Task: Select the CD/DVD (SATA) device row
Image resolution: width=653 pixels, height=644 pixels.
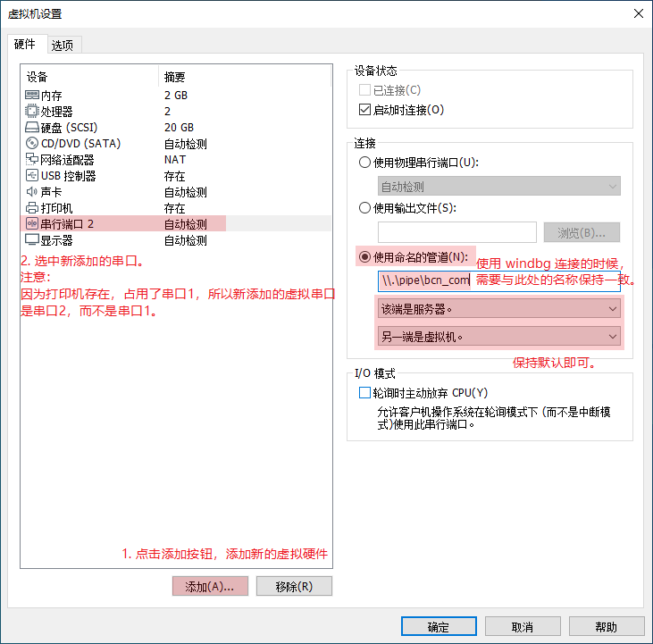Action: point(176,143)
